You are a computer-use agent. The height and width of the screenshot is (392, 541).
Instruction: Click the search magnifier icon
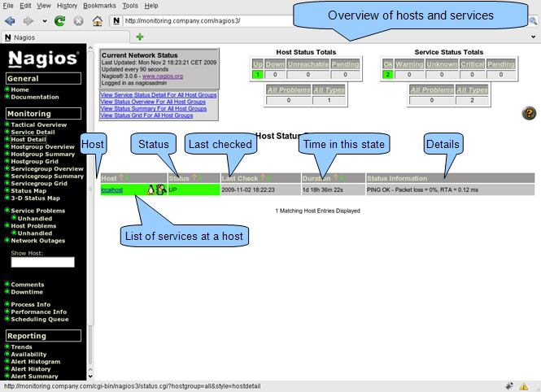click(533, 21)
